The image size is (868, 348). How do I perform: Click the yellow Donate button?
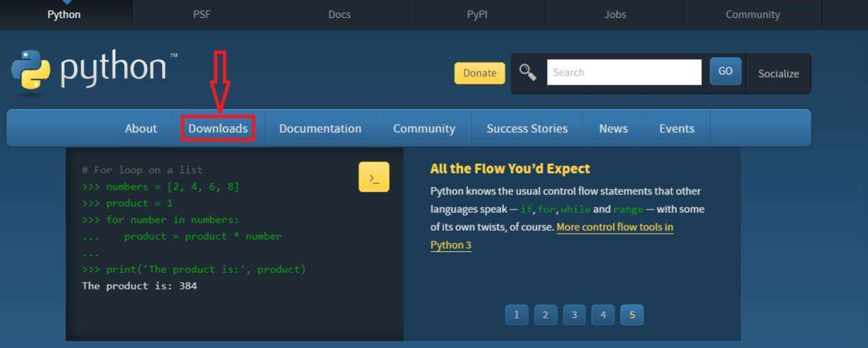coord(479,73)
